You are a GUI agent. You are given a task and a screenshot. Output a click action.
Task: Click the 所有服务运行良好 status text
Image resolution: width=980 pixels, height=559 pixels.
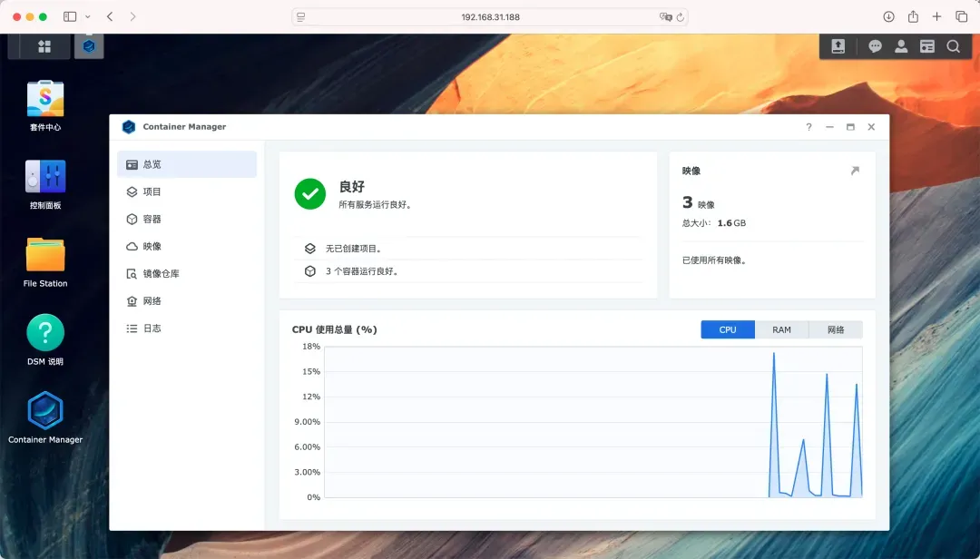click(376, 204)
